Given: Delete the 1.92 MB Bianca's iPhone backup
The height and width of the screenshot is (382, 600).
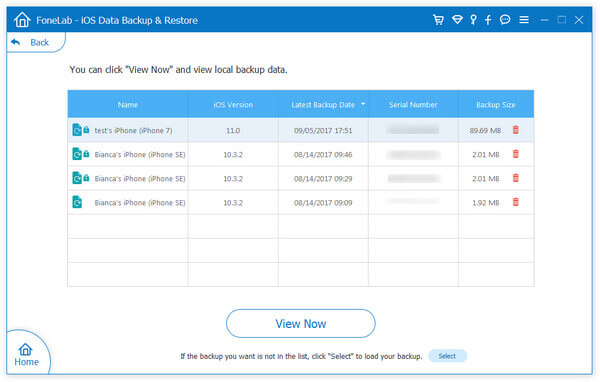Looking at the screenshot, I should [x=516, y=202].
